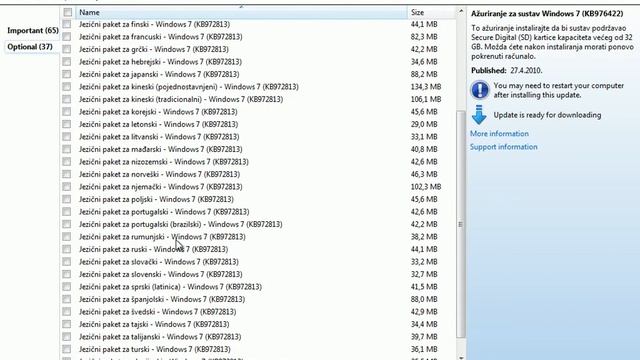This screenshot has width=640, height=360.
Task: Check the kineski (tradicionalni) language pack checkbox
Action: coord(67,99)
